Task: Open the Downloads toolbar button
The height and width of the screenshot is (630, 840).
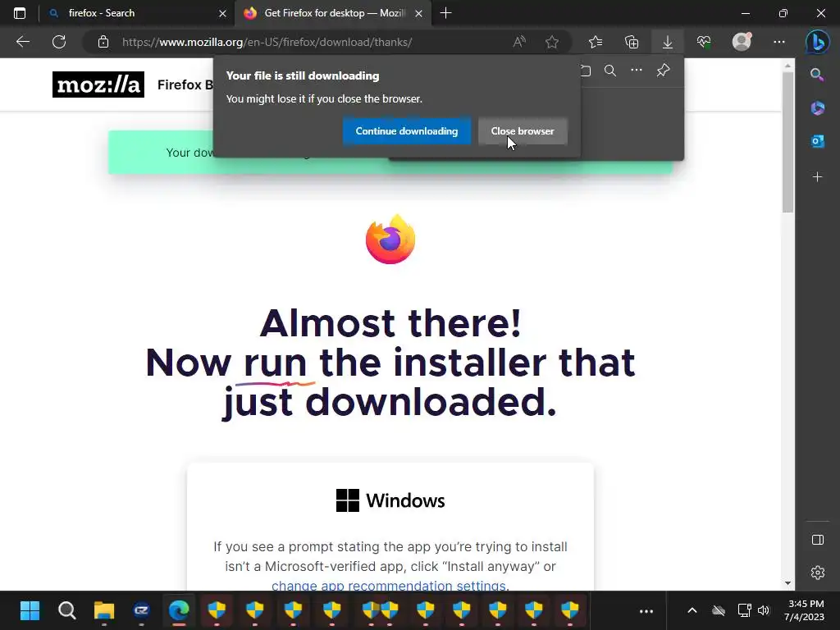Action: [x=668, y=42]
